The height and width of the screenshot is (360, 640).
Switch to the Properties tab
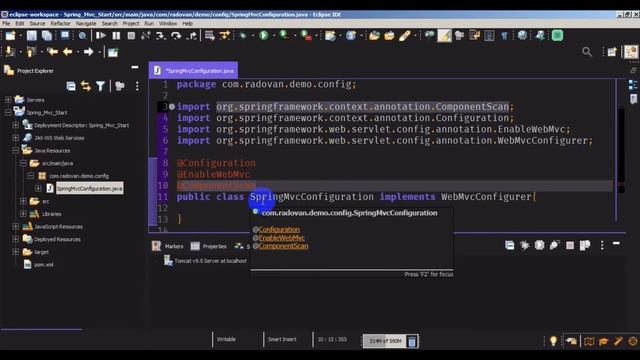[x=209, y=246]
